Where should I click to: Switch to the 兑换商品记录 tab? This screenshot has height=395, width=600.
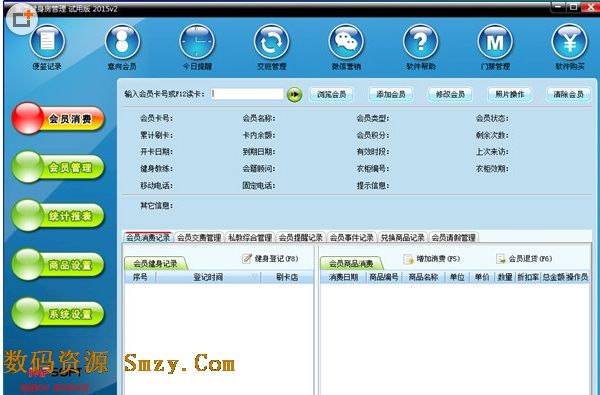(403, 237)
